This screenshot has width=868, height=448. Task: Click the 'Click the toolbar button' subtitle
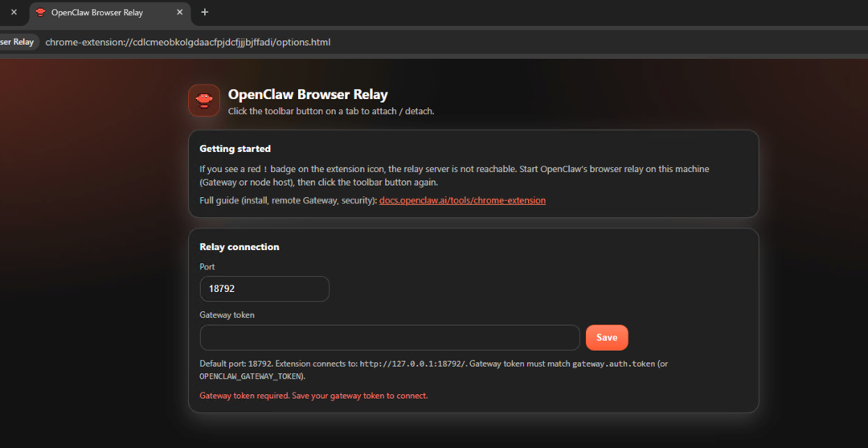331,111
